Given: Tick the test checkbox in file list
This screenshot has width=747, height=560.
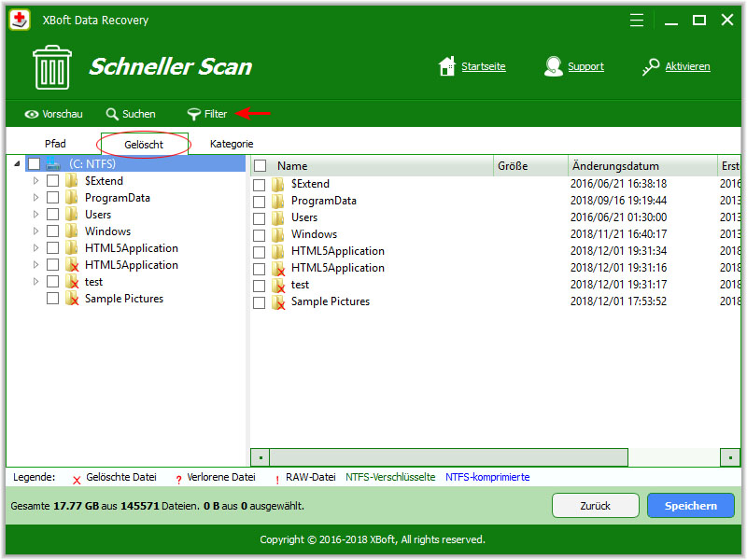Looking at the screenshot, I should tap(260, 286).
